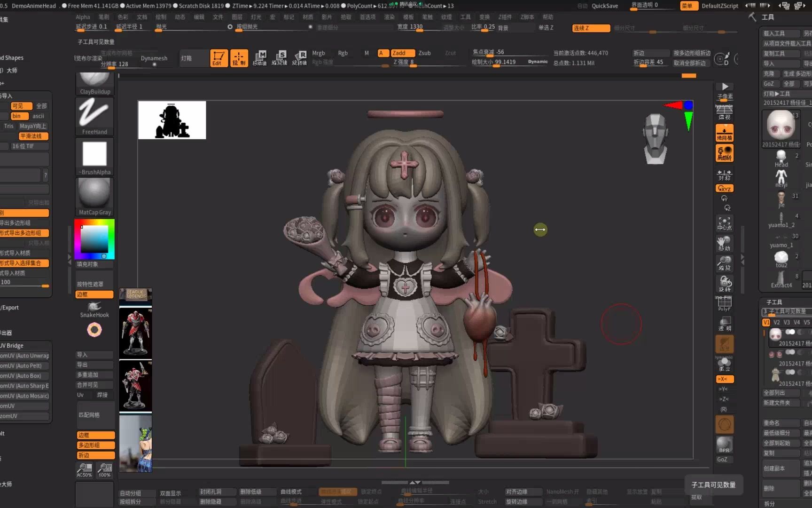Toggle the >Y< symmetry axis
This screenshot has height=508, width=812.
pyautogui.click(x=724, y=389)
